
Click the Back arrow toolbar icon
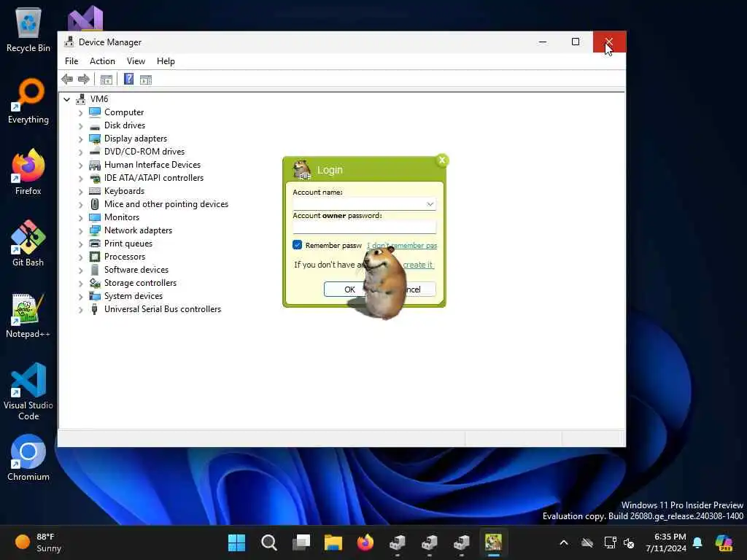pyautogui.click(x=67, y=79)
